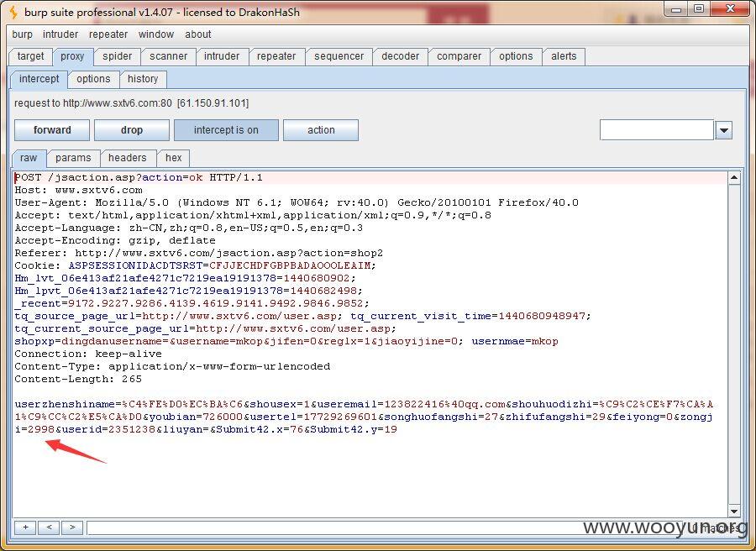
Task: Click the _recent cookie line
Action: click(192, 303)
